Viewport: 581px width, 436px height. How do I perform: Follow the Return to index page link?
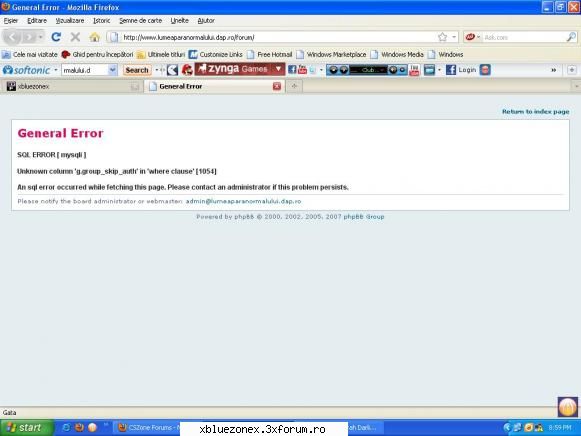click(535, 112)
